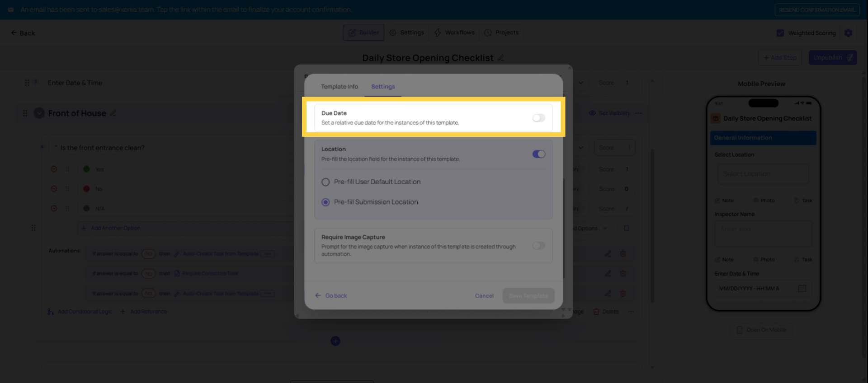The width and height of the screenshot is (868, 383).
Task: Switch to the Template Info tab
Action: (x=340, y=87)
